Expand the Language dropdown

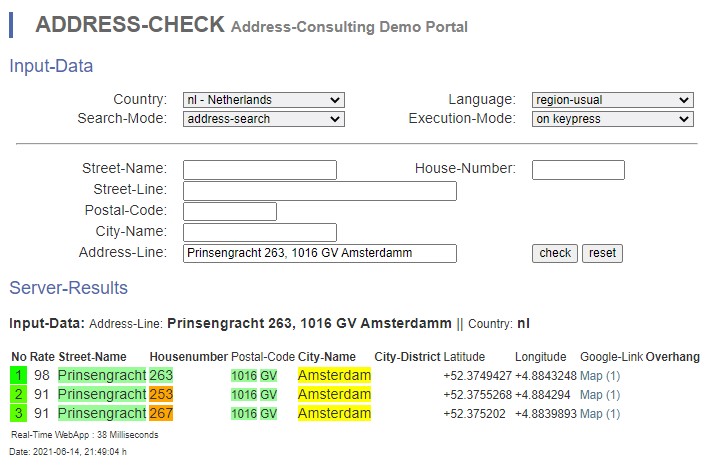pos(612,100)
